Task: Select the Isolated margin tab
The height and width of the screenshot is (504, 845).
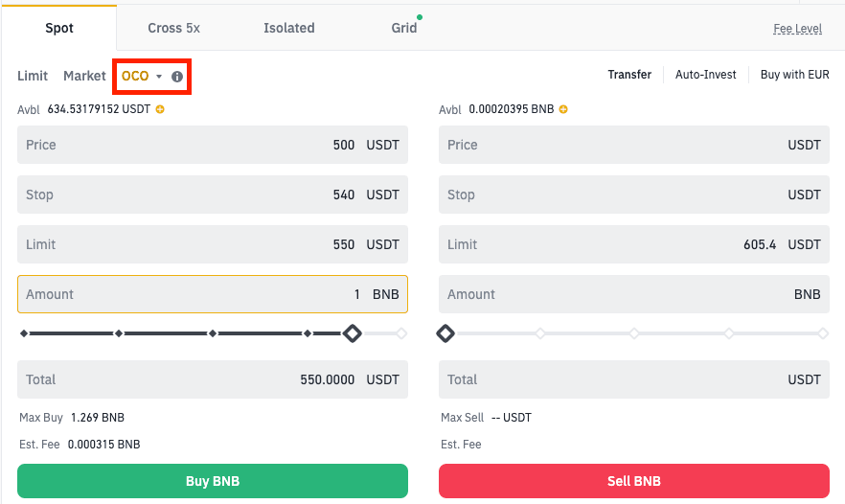Action: [x=289, y=28]
